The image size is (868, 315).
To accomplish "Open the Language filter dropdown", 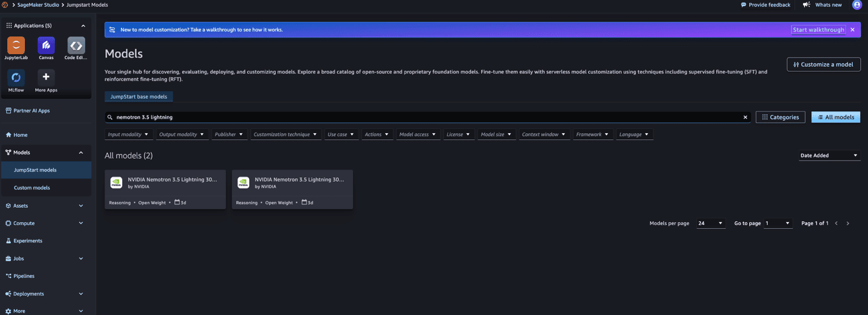I will [x=635, y=134].
